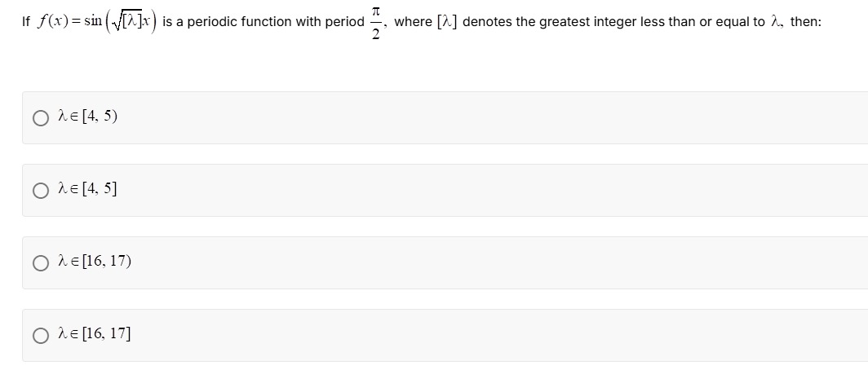The image size is (868, 370).
Task: Click the lone λ symbol before then:
Action: [776, 22]
